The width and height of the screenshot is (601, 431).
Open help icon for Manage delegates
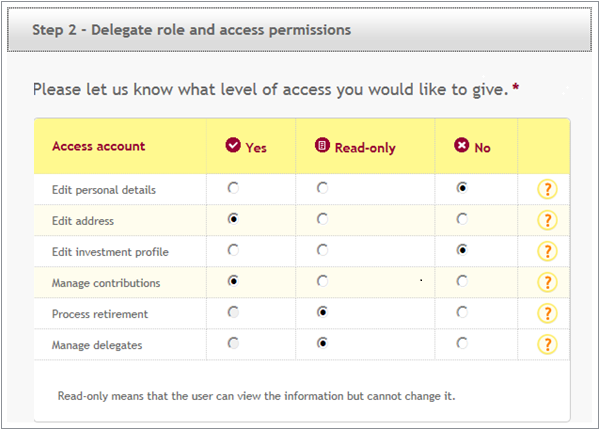coord(547,345)
